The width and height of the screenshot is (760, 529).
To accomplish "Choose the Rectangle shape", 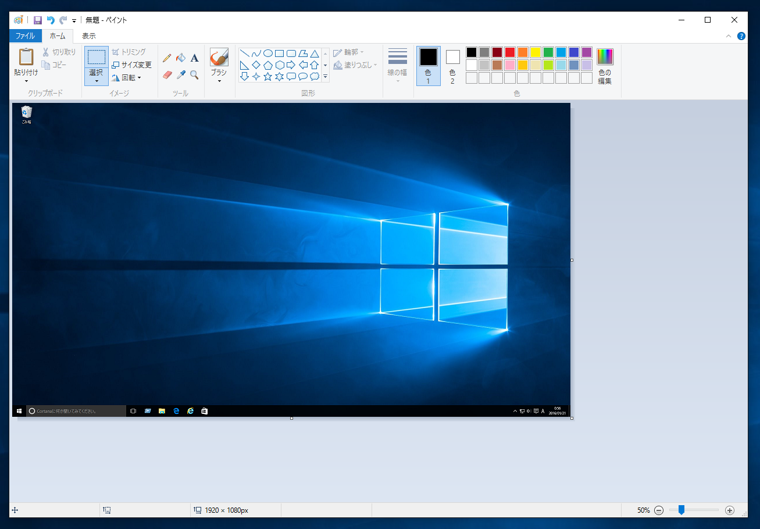I will [x=279, y=53].
